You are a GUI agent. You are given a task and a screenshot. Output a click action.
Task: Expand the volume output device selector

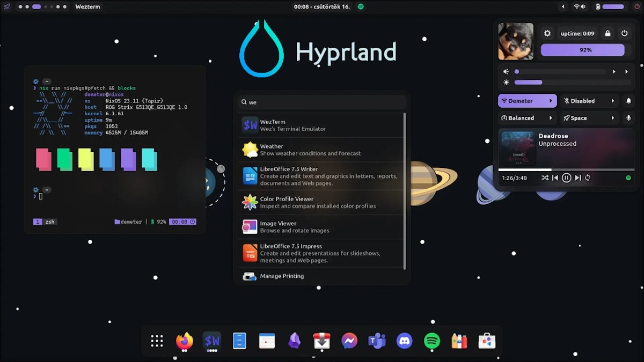point(614,71)
